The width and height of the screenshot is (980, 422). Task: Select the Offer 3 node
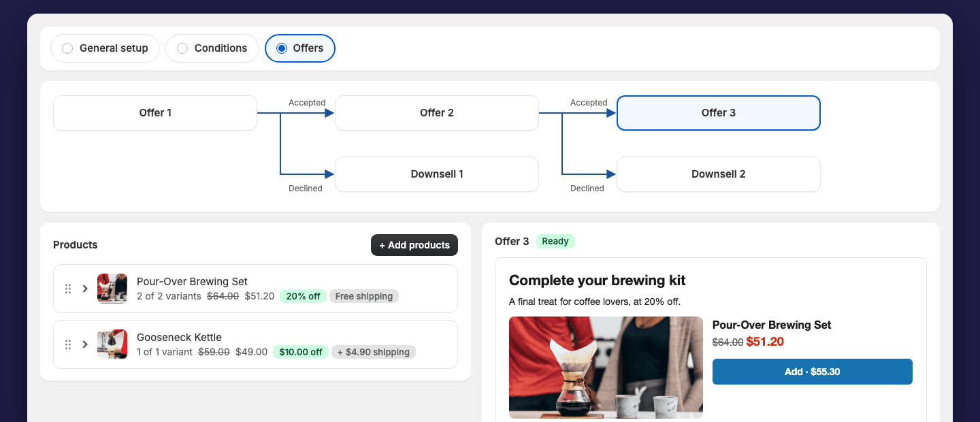[x=719, y=113]
